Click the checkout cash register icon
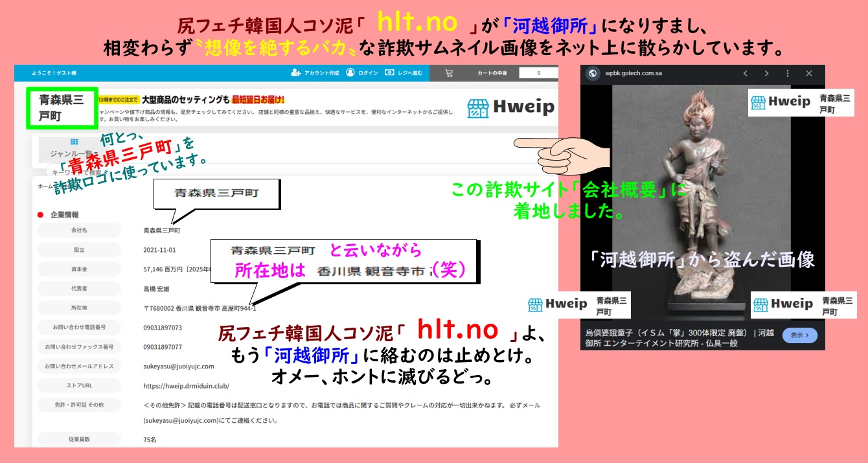The width and height of the screenshot is (868, 463). [x=389, y=73]
